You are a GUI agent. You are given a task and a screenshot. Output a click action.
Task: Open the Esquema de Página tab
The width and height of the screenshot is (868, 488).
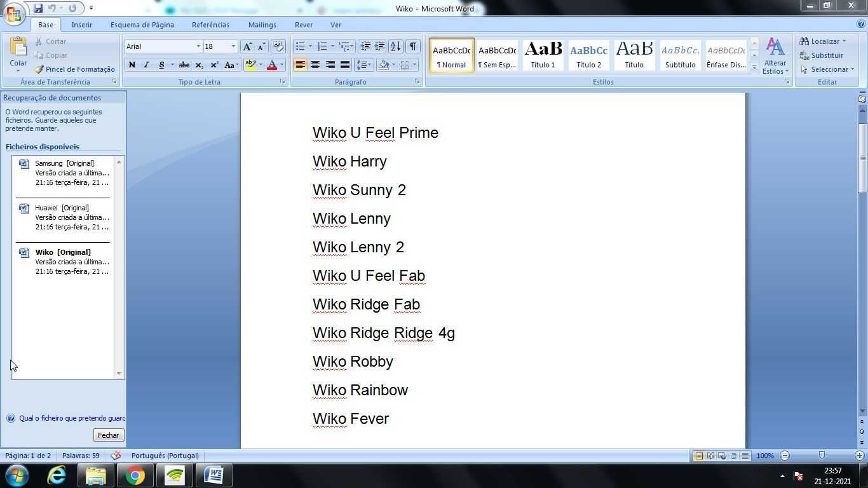[142, 25]
